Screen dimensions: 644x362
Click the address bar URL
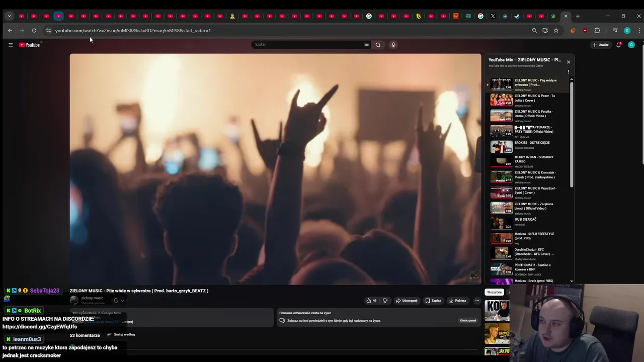point(133,31)
